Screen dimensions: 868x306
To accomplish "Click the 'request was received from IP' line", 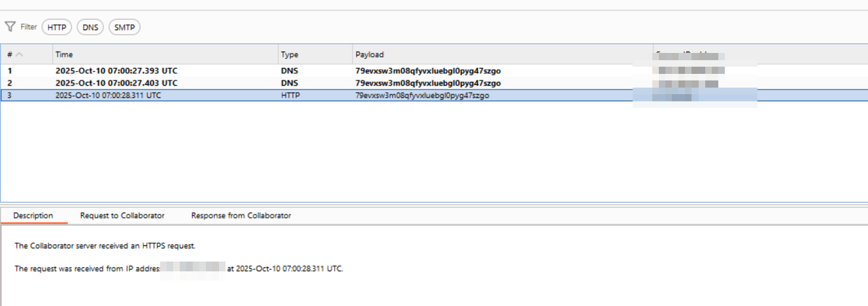I will (x=178, y=269).
